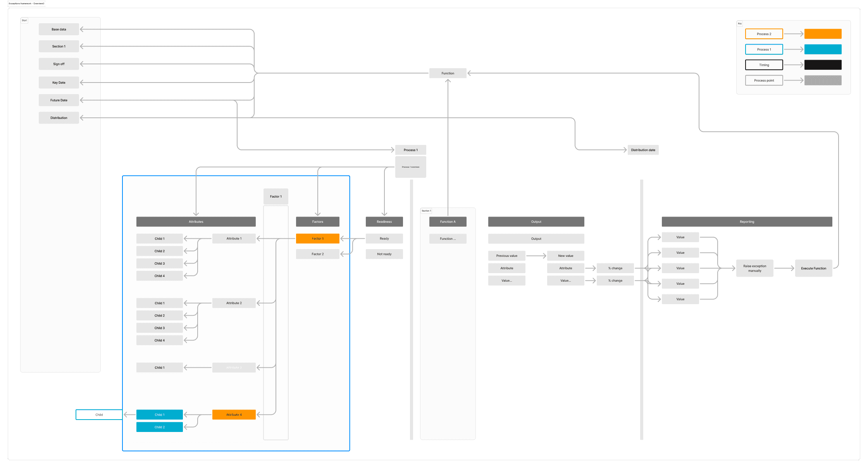Click the Reporting header bar
This screenshot has width=868, height=468.
tap(747, 222)
